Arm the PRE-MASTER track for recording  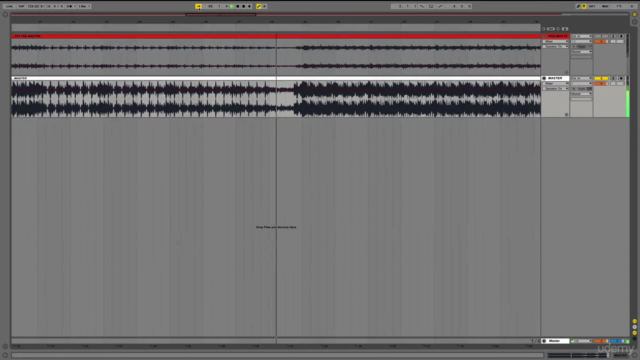point(621,36)
